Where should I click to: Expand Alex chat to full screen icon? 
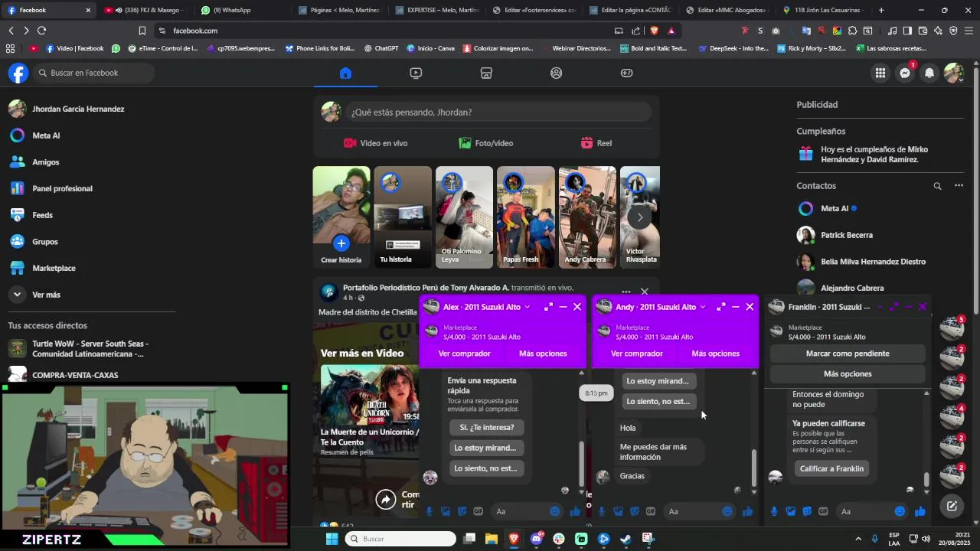click(548, 307)
